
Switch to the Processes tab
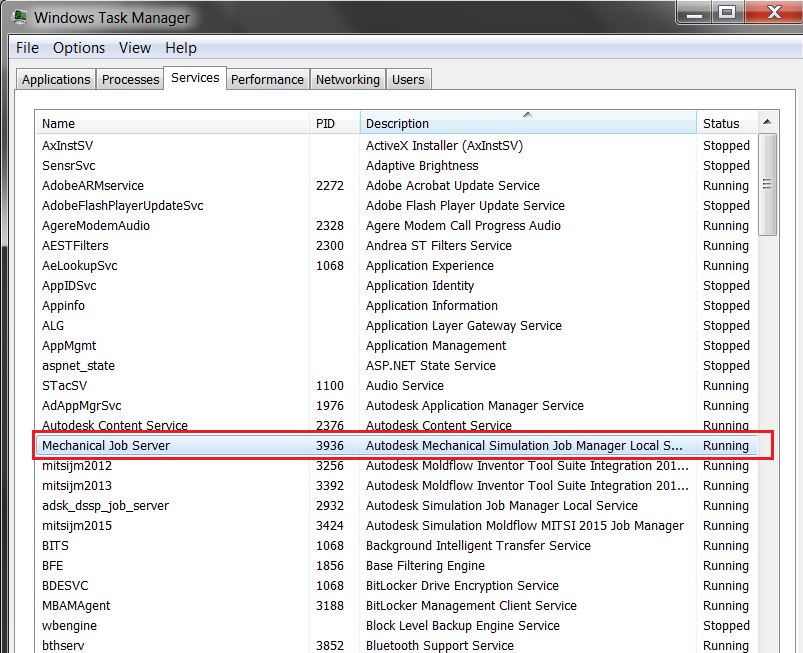pyautogui.click(x=130, y=79)
